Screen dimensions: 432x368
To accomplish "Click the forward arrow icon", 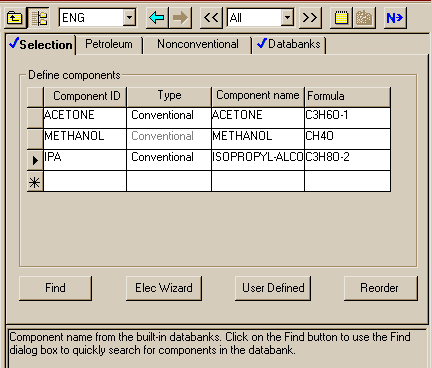I will tap(180, 18).
